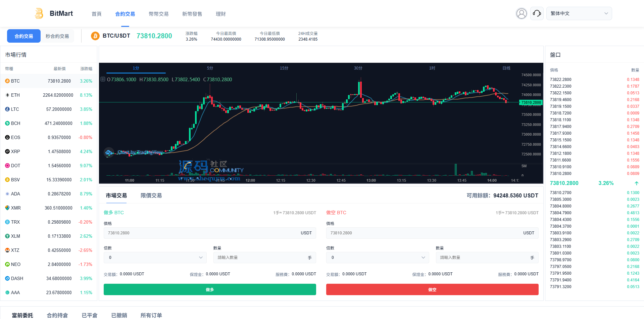The height and width of the screenshot is (319, 644).
Task: Switch to 秒合約交易 mode
Action: tap(57, 36)
